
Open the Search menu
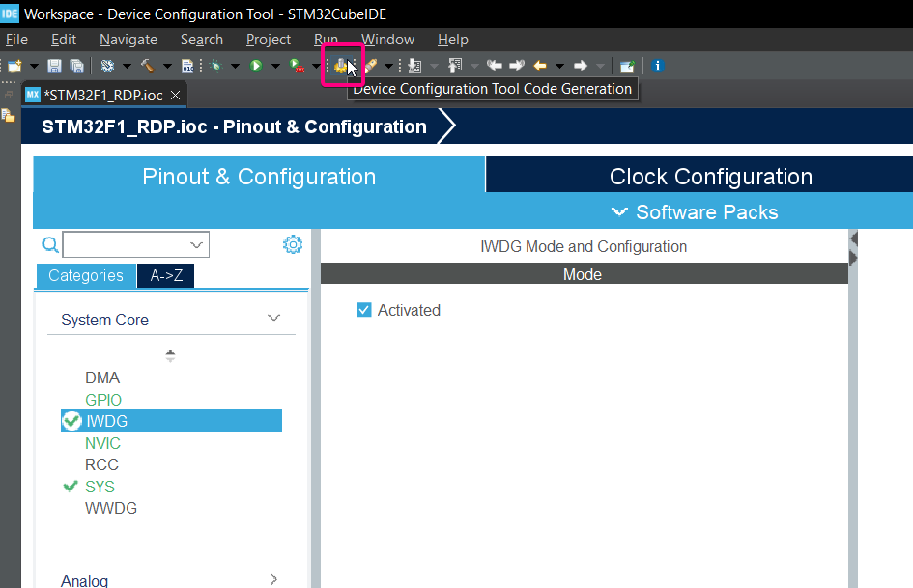[x=202, y=40]
